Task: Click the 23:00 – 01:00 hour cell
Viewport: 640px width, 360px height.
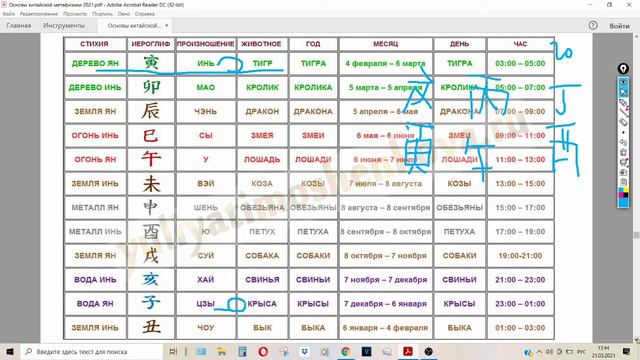Action: tap(520, 304)
